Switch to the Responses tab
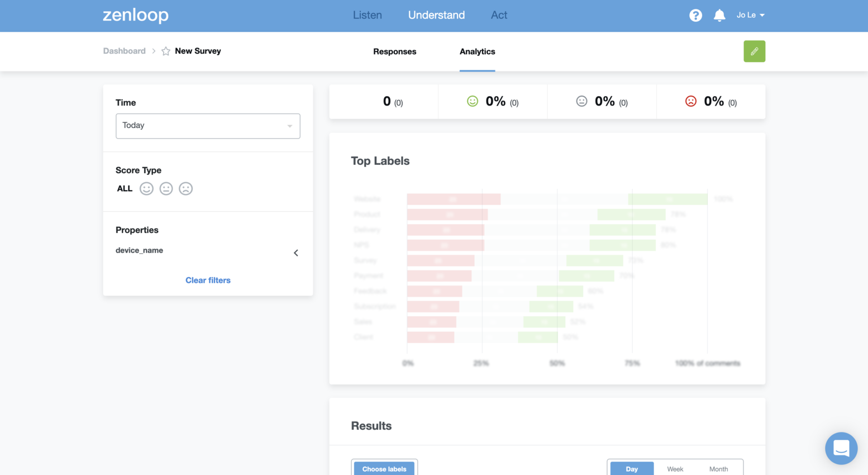The width and height of the screenshot is (868, 475). pyautogui.click(x=394, y=51)
